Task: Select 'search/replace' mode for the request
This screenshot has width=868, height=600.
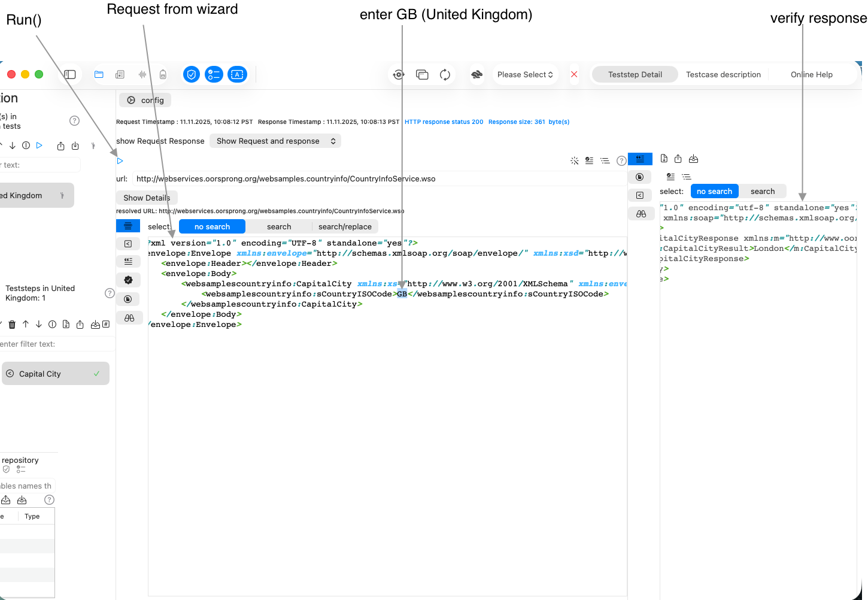Action: (345, 227)
